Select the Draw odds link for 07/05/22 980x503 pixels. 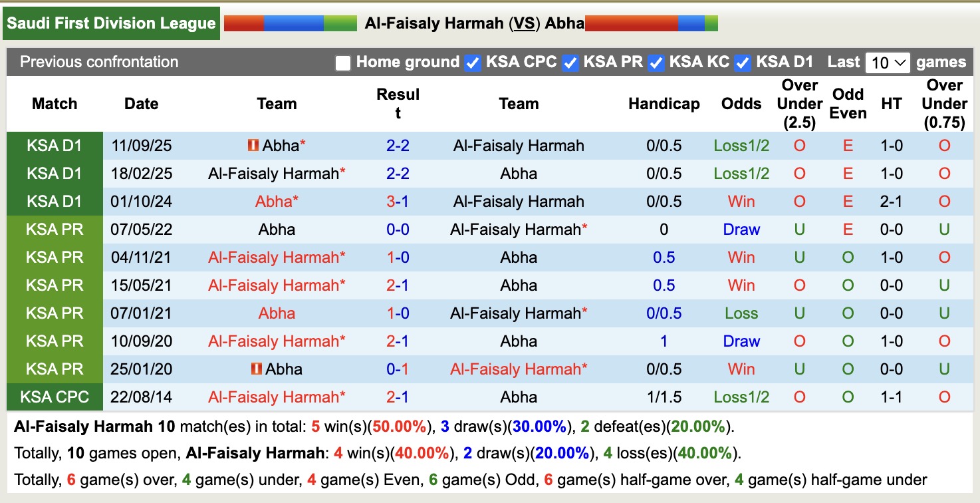(x=741, y=229)
